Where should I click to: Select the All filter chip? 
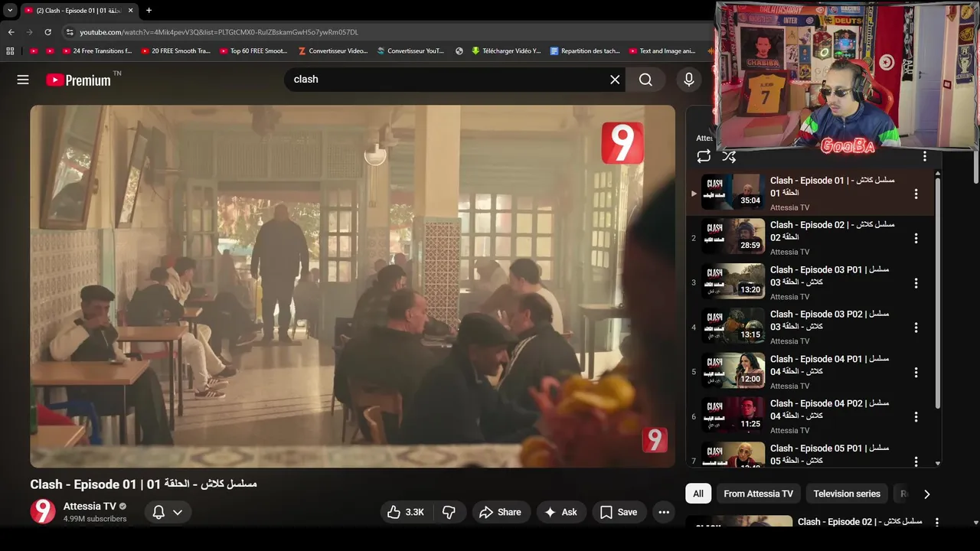(x=698, y=494)
